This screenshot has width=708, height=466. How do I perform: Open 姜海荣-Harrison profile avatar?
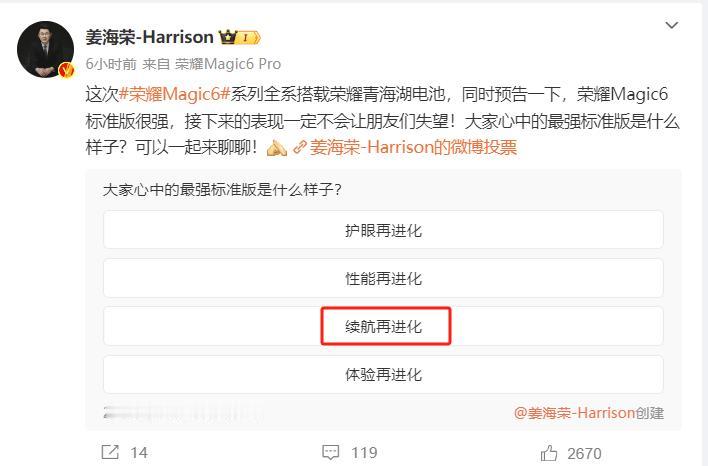[x=45, y=49]
